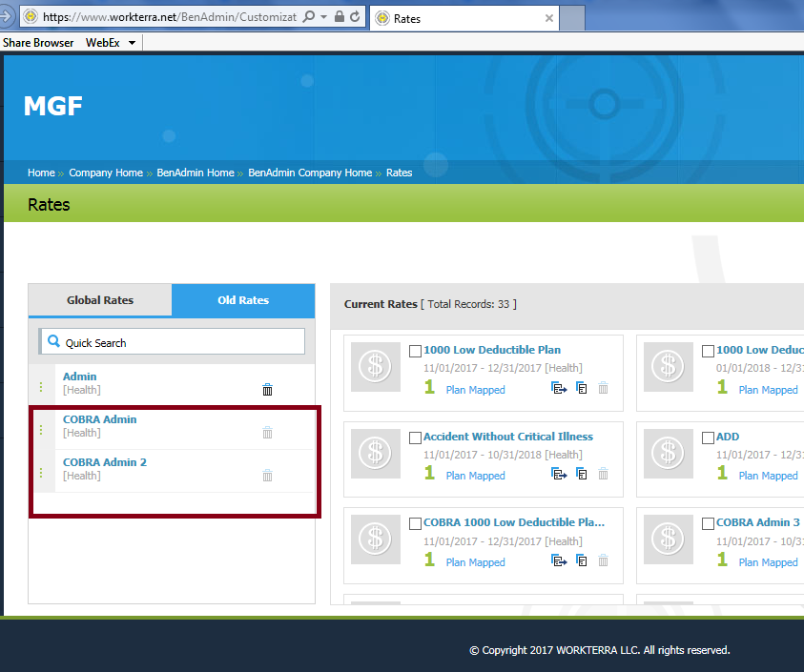The image size is (804, 672).
Task: Check the 1000 Low Deductible Plan checkbox
Action: (x=415, y=351)
